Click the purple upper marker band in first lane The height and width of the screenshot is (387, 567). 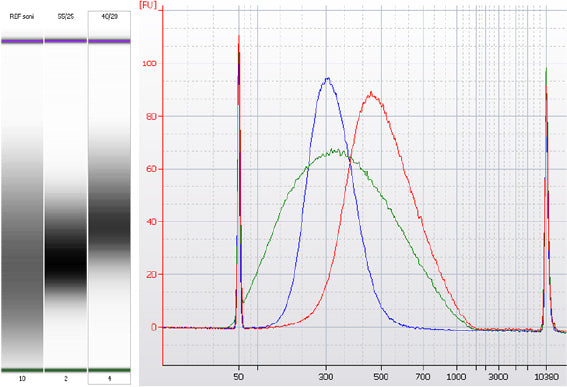tap(22, 41)
